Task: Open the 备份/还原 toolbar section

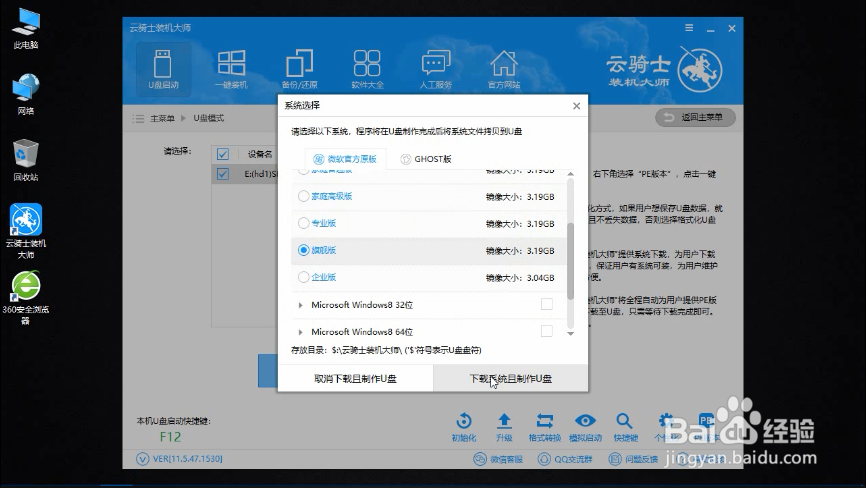Action: pos(299,69)
